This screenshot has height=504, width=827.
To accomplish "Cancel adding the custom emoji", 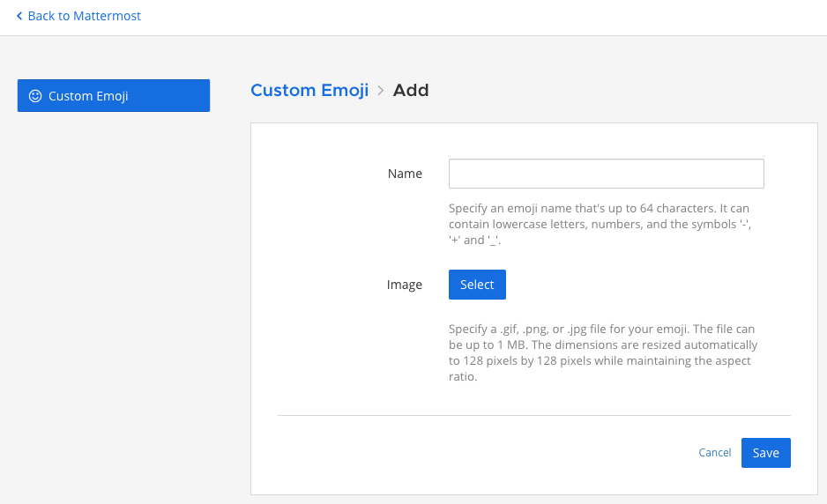I will tap(714, 452).
